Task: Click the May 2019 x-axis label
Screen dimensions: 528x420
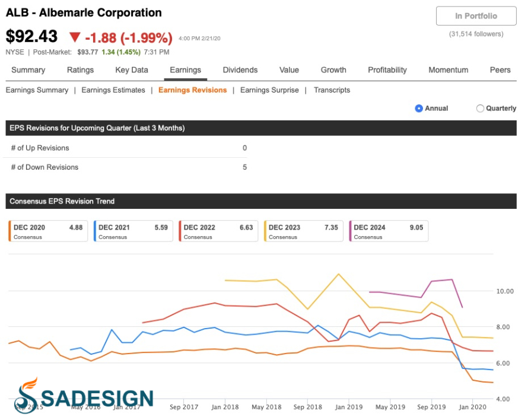Action: [390, 407]
